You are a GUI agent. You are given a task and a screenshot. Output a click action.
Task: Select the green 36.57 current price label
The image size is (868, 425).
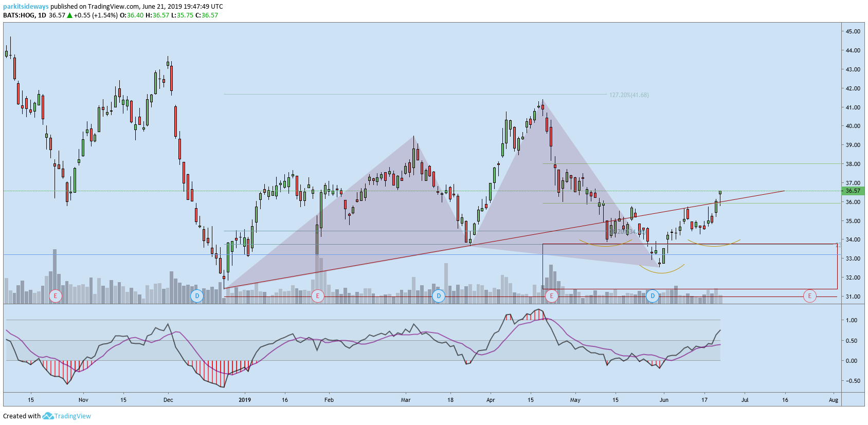pyautogui.click(x=853, y=191)
